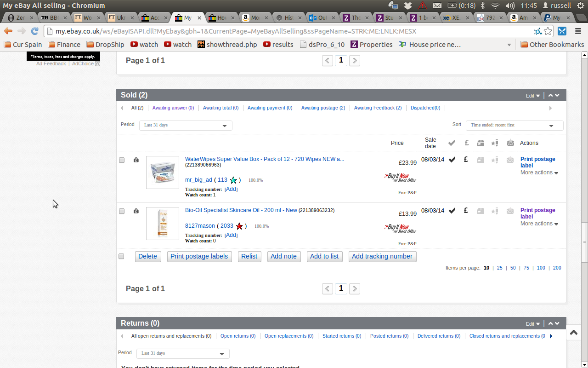Select the Awaiting total (0) filter
This screenshot has height=368, width=588.
pos(220,108)
